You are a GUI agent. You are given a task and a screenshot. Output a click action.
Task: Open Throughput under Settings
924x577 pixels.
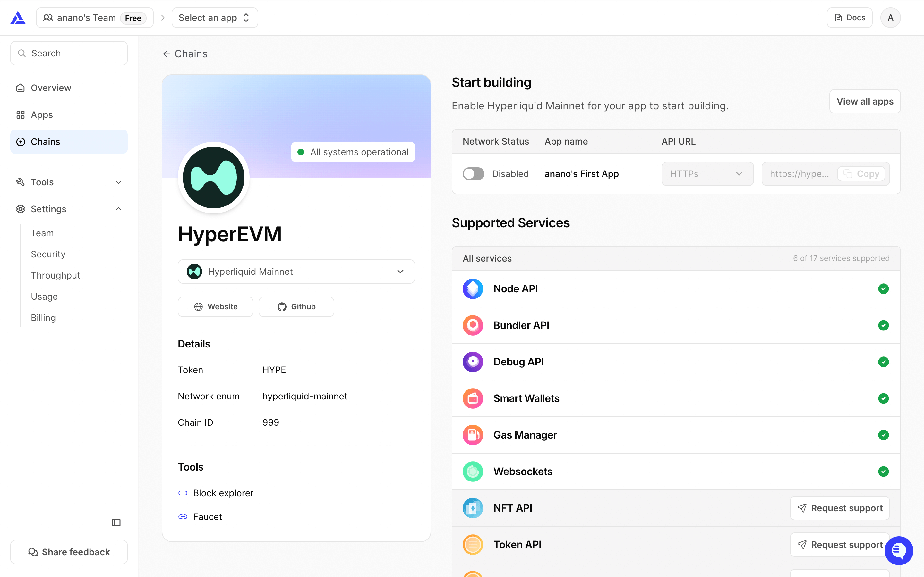[x=56, y=276]
